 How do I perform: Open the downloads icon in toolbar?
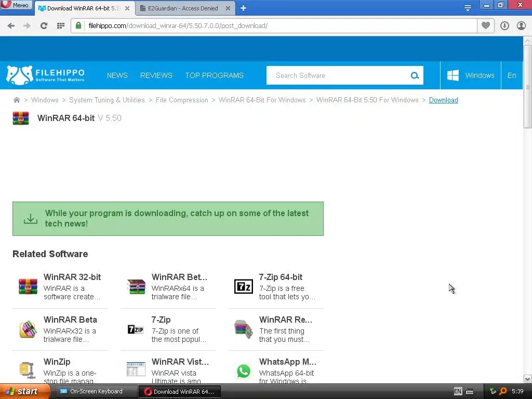[x=504, y=26]
